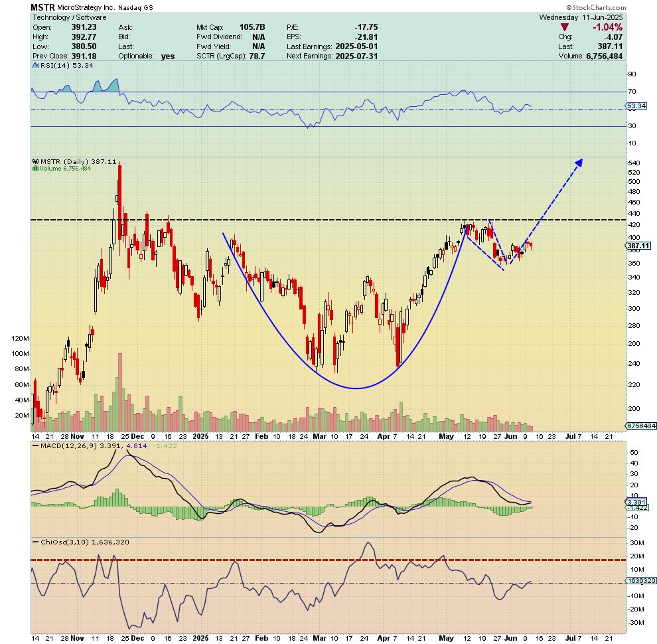
Task: Click the RSI 53.34 value tag
Action: (x=637, y=106)
